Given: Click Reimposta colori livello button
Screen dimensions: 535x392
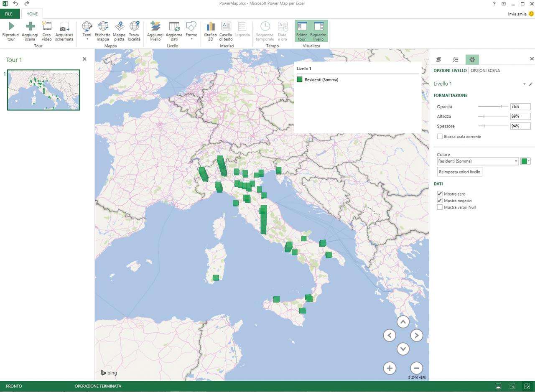Looking at the screenshot, I should tap(460, 172).
